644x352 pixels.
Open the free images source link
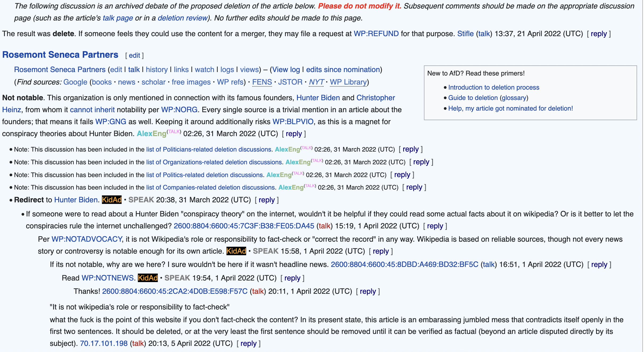coord(191,82)
